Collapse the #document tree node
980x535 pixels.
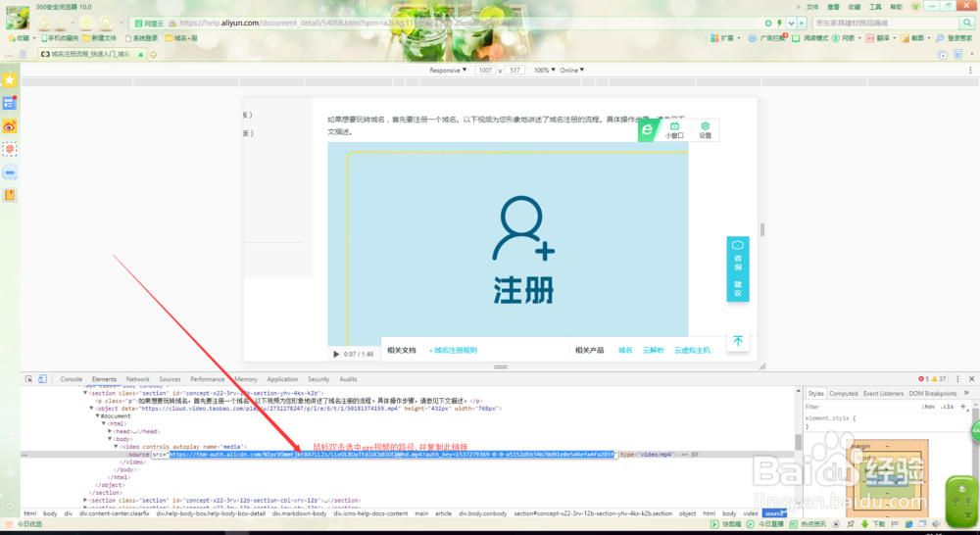tap(97, 415)
